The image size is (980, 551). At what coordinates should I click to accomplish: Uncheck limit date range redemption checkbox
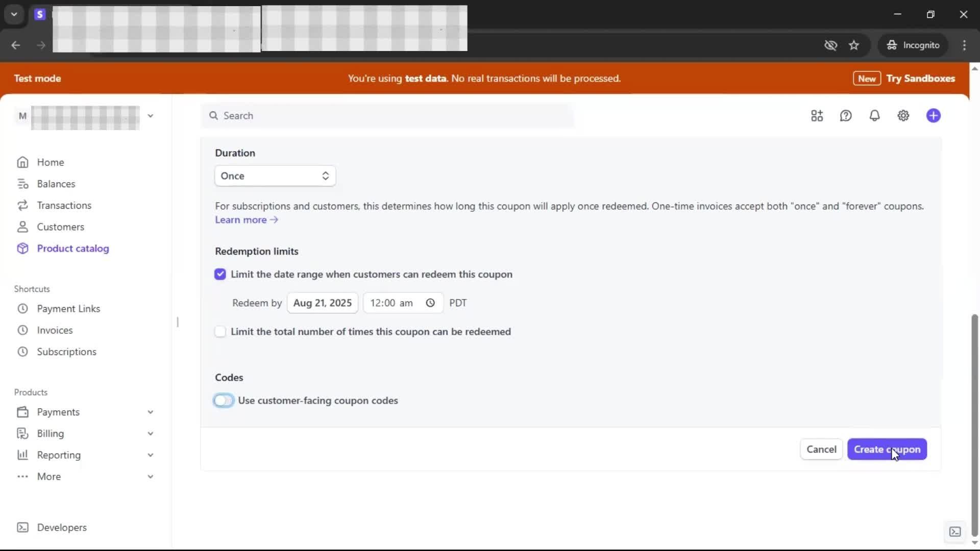point(220,274)
